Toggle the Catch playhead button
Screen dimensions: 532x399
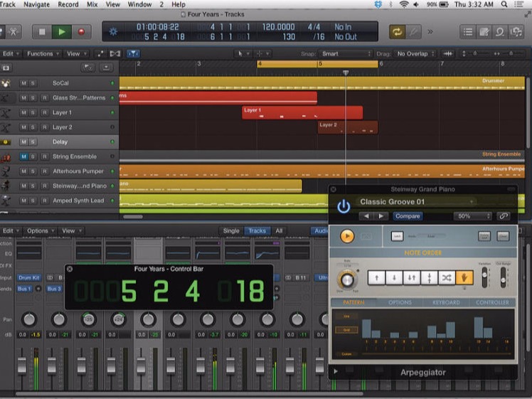click(133, 53)
